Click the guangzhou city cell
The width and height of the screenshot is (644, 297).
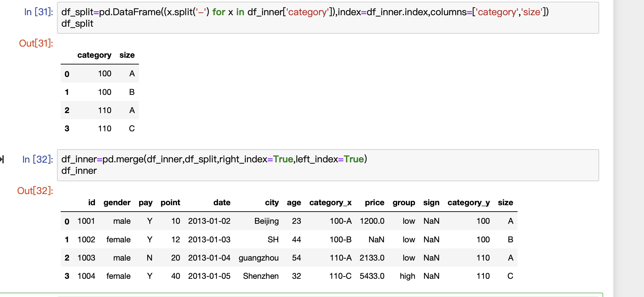[x=258, y=258]
